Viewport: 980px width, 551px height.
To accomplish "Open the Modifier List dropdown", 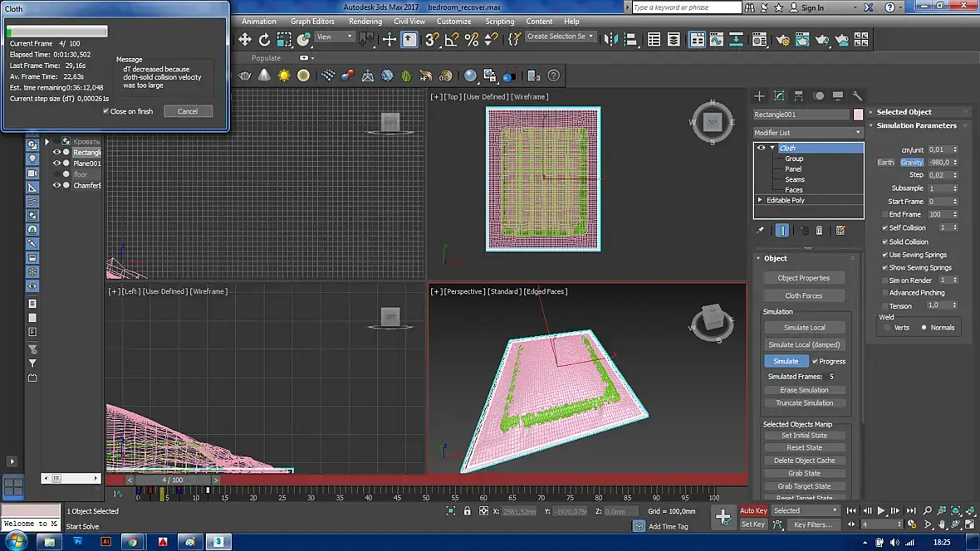I will [808, 133].
